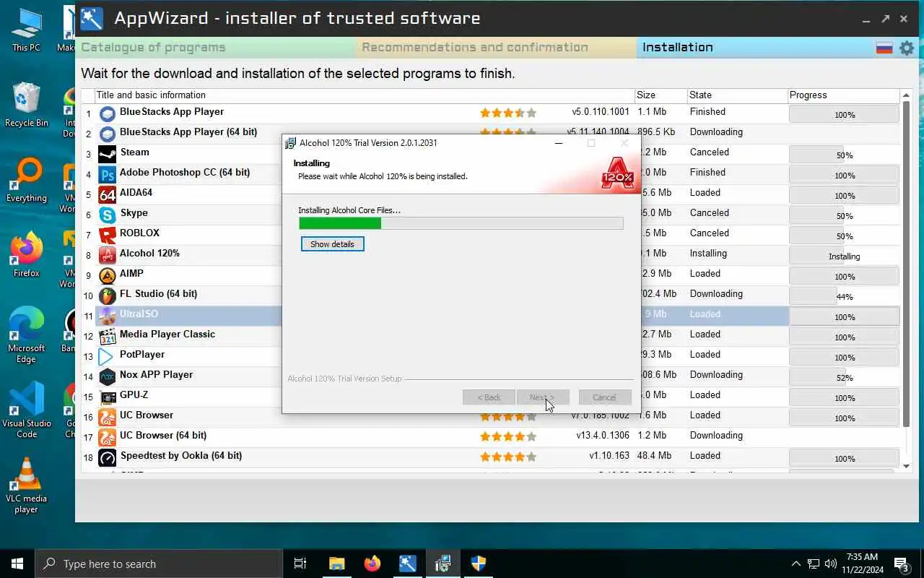Viewport: 924px width, 578px height.
Task: Click Cancel in the Alcohol 120% setup
Action: click(605, 397)
